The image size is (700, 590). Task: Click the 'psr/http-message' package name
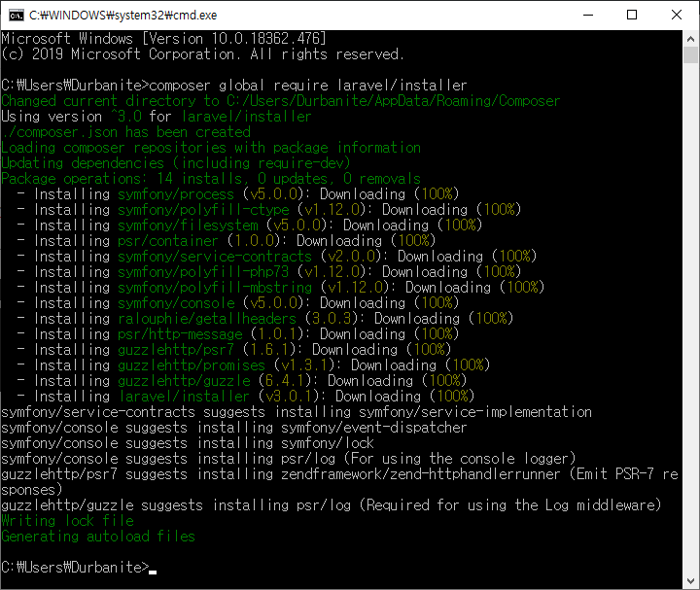pos(181,333)
